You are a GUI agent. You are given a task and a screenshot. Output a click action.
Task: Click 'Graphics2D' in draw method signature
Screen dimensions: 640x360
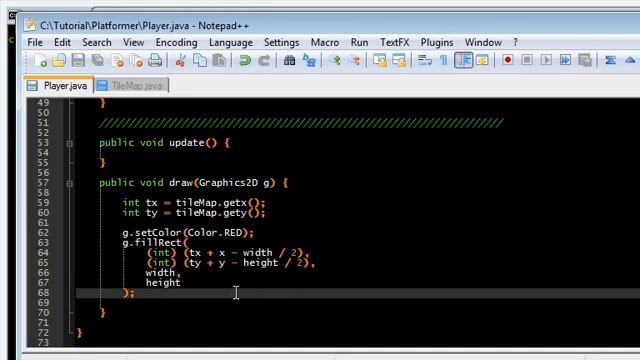pos(229,183)
